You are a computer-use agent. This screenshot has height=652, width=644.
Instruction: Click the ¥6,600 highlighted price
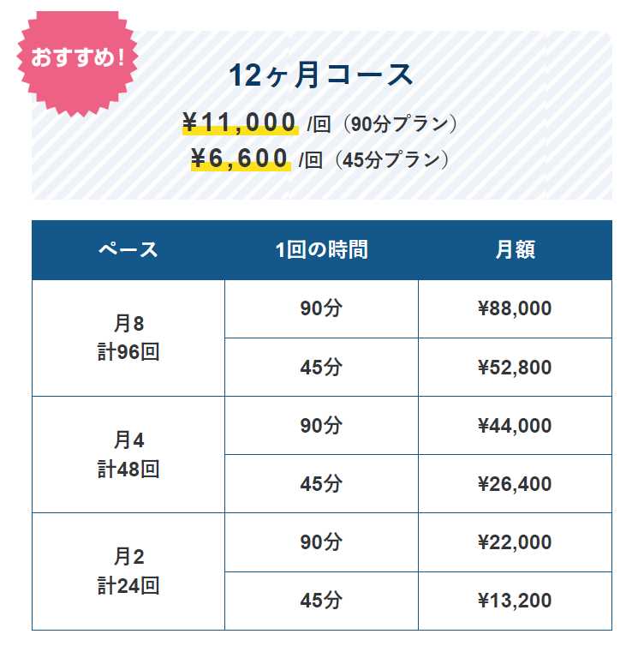241,159
